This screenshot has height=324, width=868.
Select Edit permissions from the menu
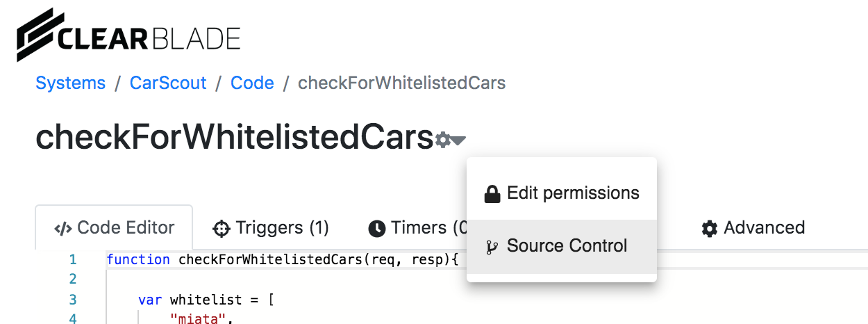(572, 193)
